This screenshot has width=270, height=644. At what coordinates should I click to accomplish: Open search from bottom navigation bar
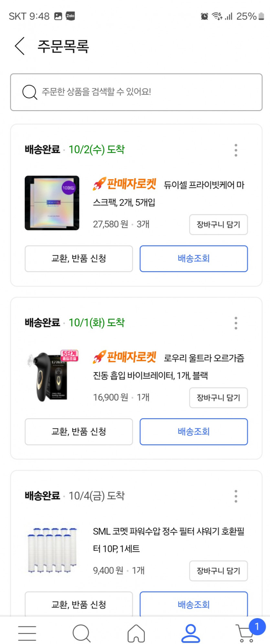pos(81,633)
